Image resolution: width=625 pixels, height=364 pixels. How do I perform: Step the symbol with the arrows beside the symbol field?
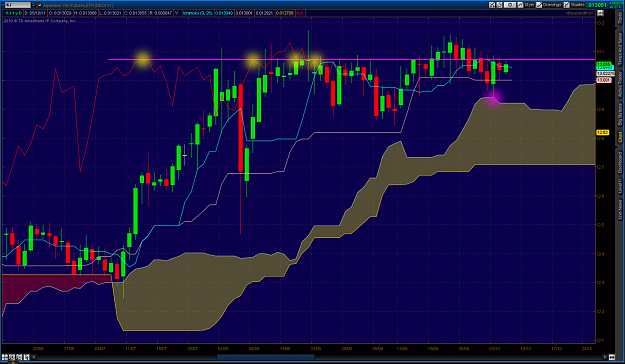pyautogui.click(x=34, y=5)
